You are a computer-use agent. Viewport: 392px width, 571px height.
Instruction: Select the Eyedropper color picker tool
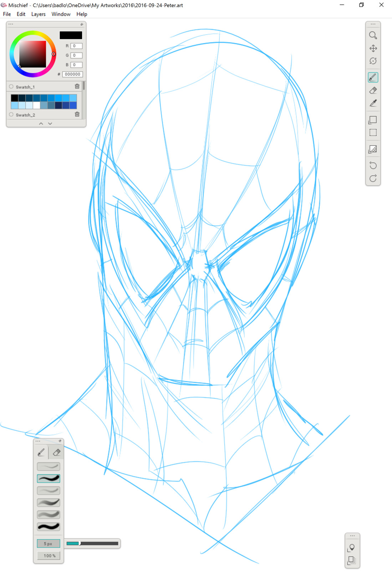pos(373,103)
